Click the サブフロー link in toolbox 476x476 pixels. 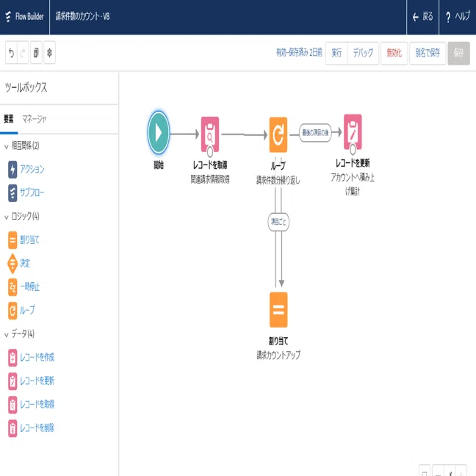32,192
